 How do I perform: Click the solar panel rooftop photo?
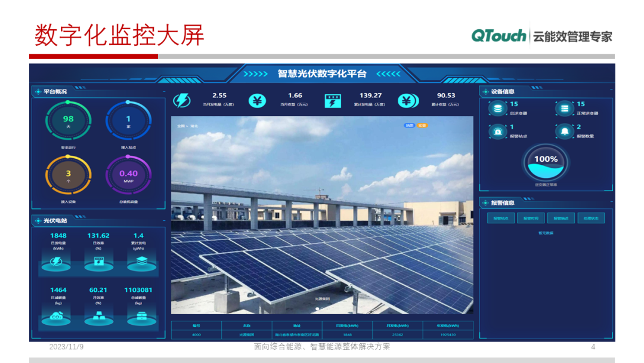pyautogui.click(x=322, y=215)
